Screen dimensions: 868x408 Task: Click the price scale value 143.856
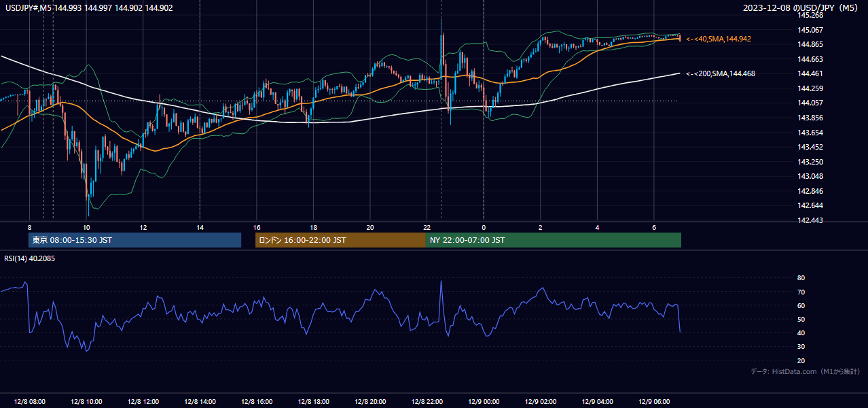coord(810,118)
